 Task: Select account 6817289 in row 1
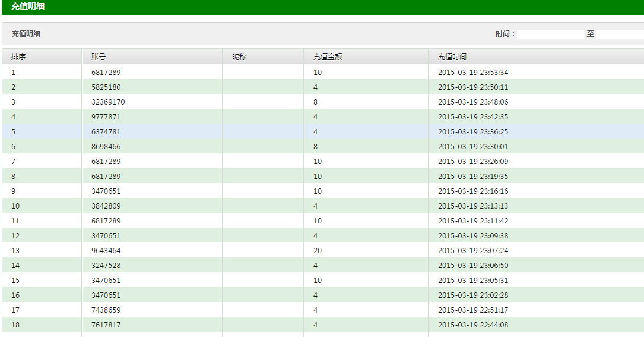pos(106,73)
